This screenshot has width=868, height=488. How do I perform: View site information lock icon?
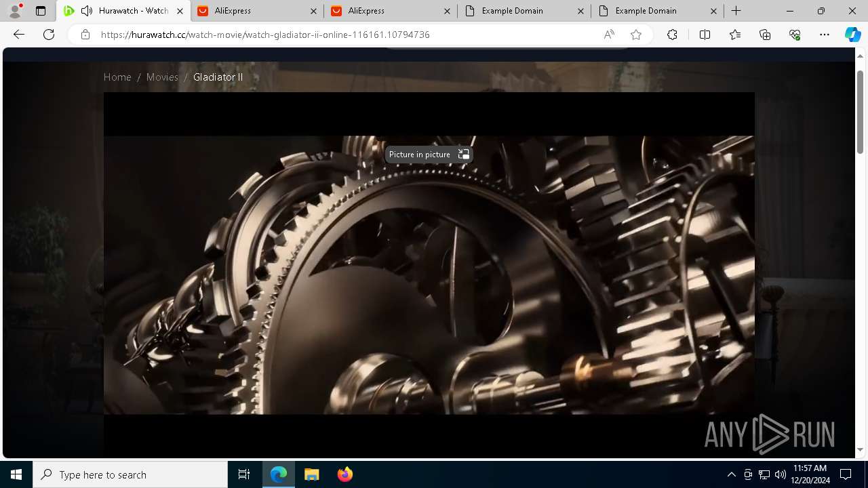coord(85,35)
